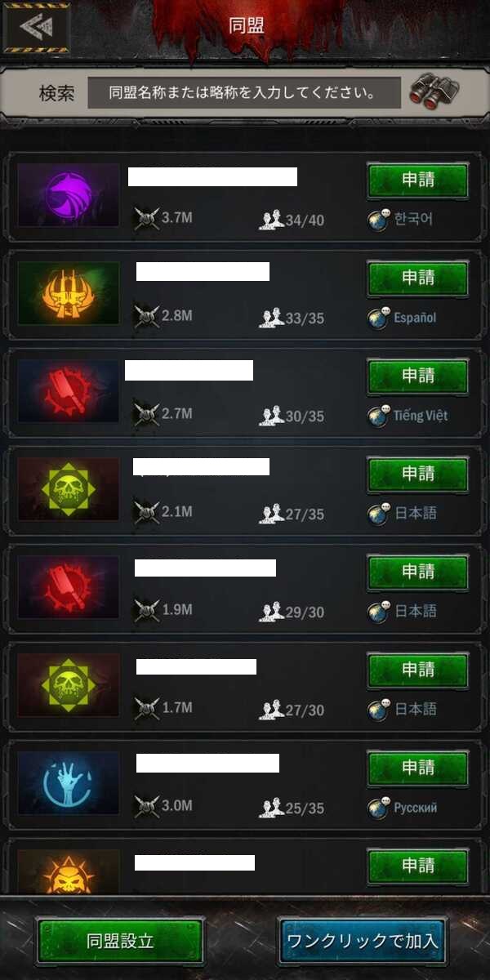Viewport: 490px width, 980px height.
Task: Apply to the 3.7M power Korean alliance
Action: 418,180
